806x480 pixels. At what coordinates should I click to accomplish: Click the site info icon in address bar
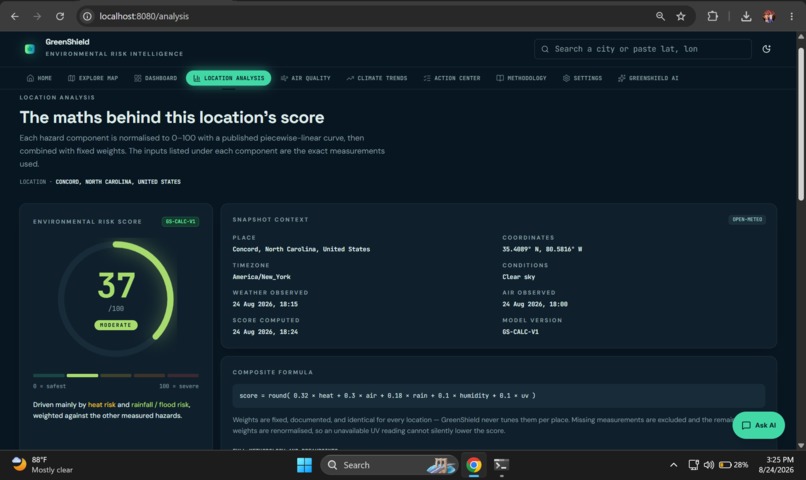click(x=87, y=16)
